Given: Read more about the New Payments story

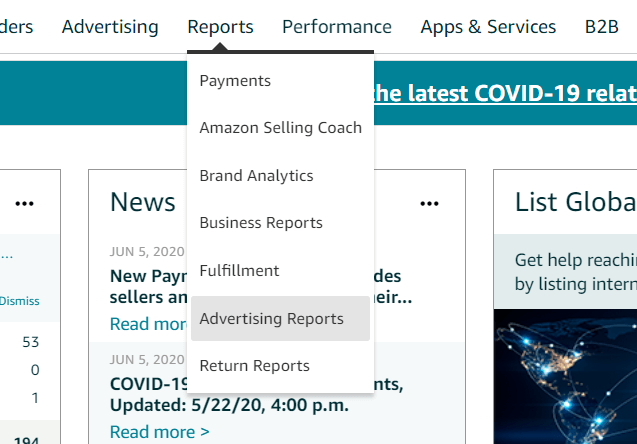Looking at the screenshot, I should pos(148,324).
